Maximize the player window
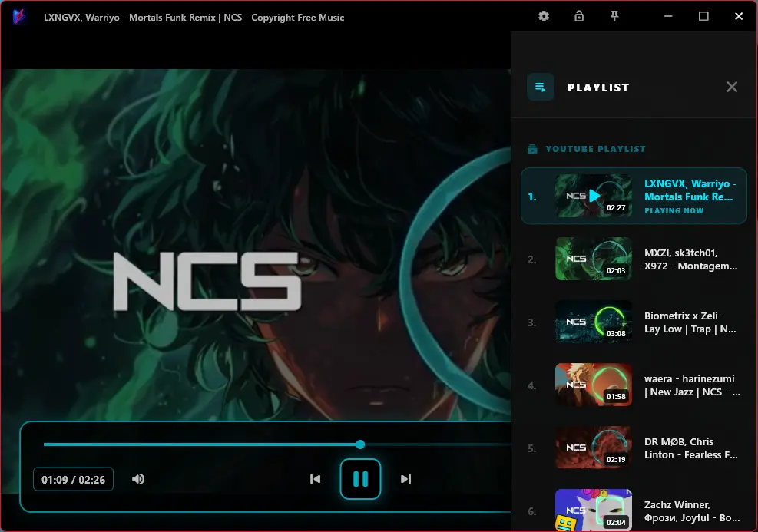Image resolution: width=758 pixels, height=532 pixels. (703, 16)
